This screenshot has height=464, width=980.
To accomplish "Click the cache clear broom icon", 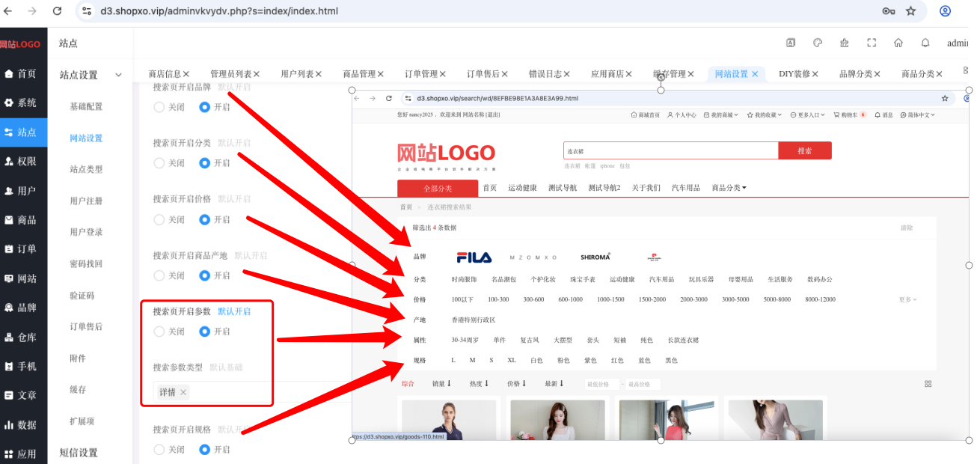I will coord(845,43).
